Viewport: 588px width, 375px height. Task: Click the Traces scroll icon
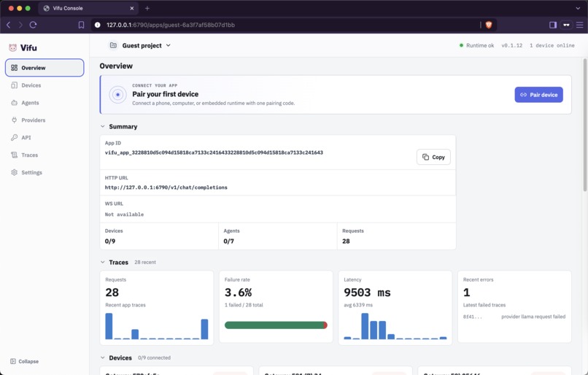pos(15,155)
